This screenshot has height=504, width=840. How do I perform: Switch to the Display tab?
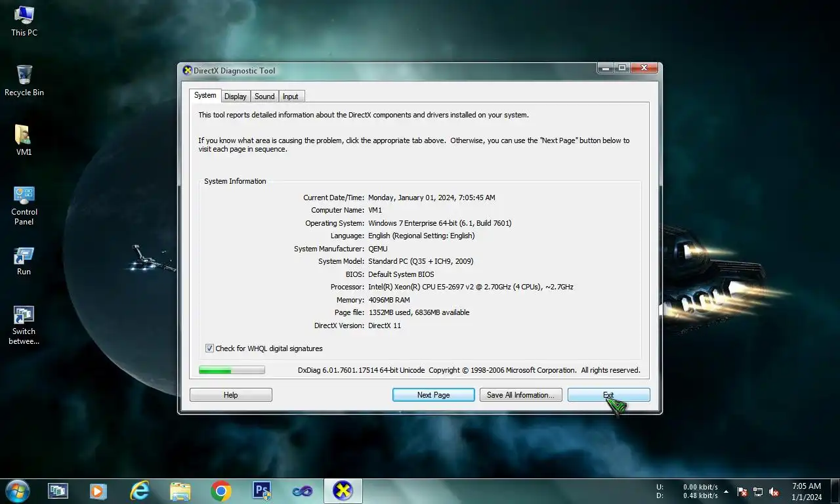point(235,96)
